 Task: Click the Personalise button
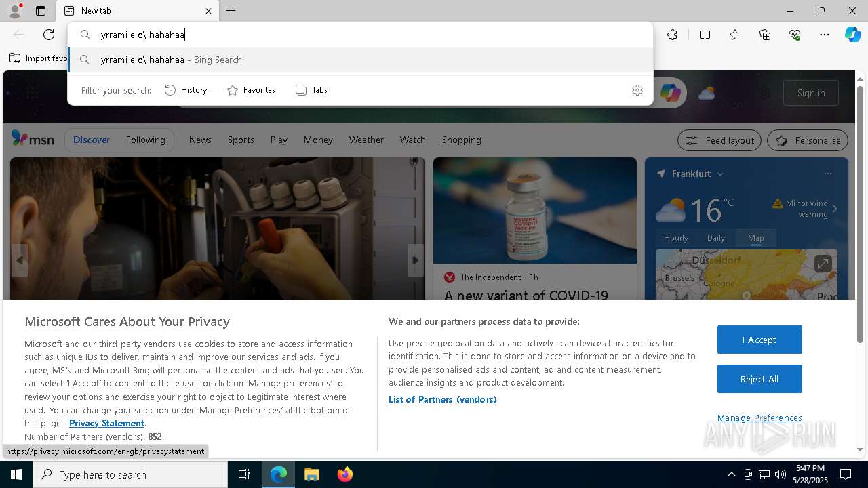(x=808, y=140)
